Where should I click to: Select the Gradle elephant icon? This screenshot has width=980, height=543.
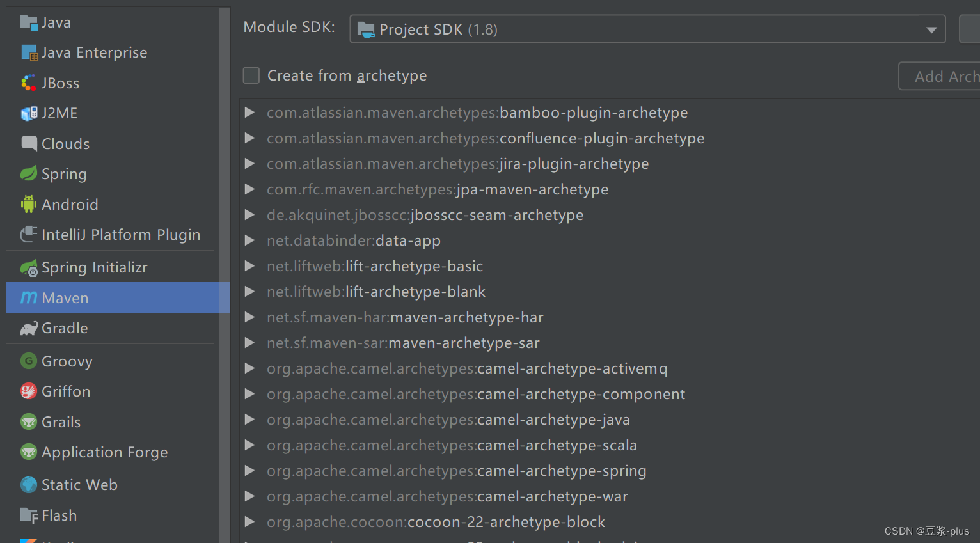coord(29,329)
